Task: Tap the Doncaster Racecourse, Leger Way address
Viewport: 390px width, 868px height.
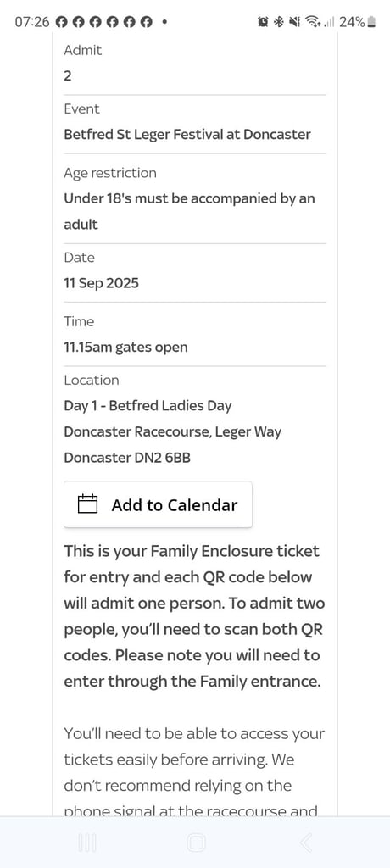Action: tap(172, 431)
